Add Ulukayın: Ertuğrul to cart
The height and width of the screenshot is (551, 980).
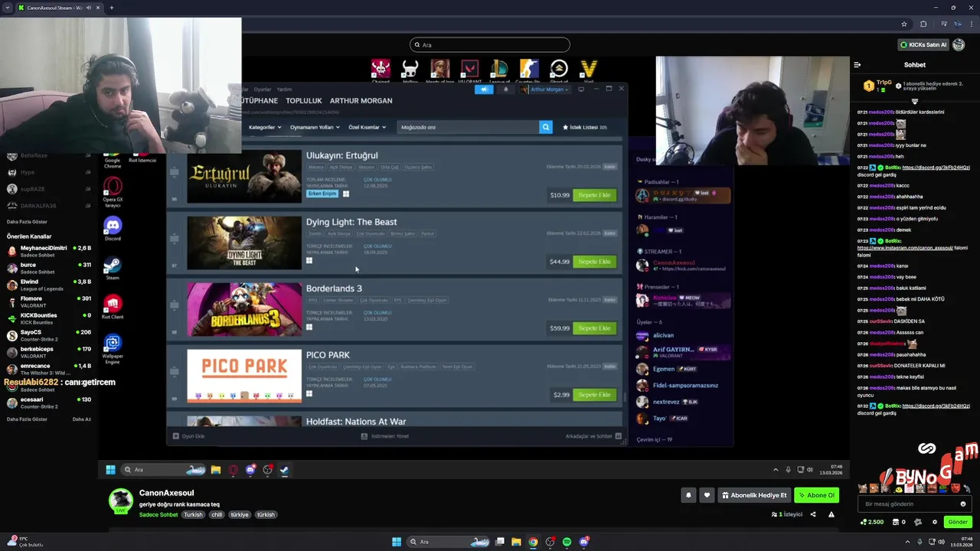pyautogui.click(x=594, y=195)
